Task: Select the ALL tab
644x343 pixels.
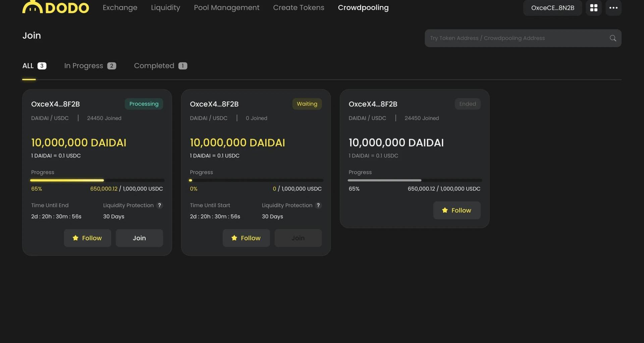Action: 34,66
